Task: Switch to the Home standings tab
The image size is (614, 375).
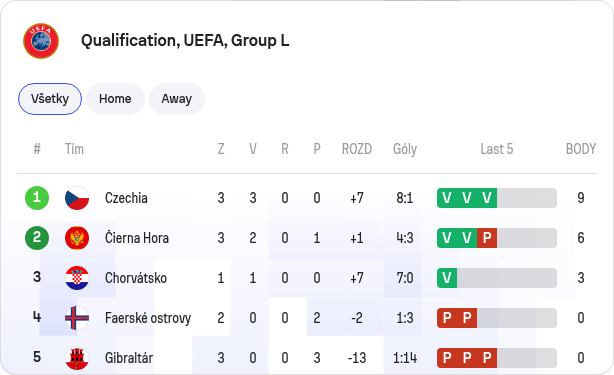Action: (x=115, y=99)
